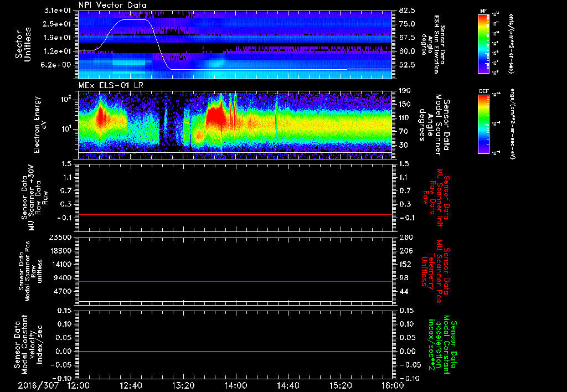Click the '67.5' sun elevation tick

(x=407, y=38)
